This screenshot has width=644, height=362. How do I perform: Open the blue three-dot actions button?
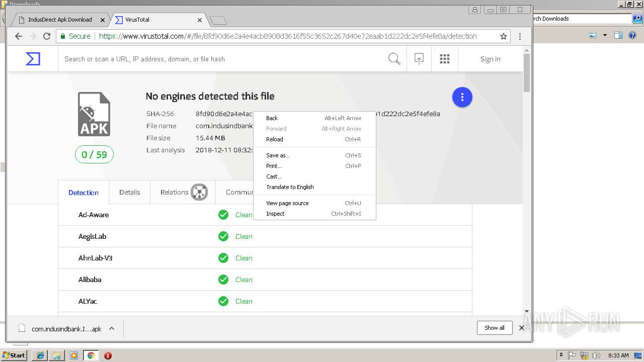462,97
